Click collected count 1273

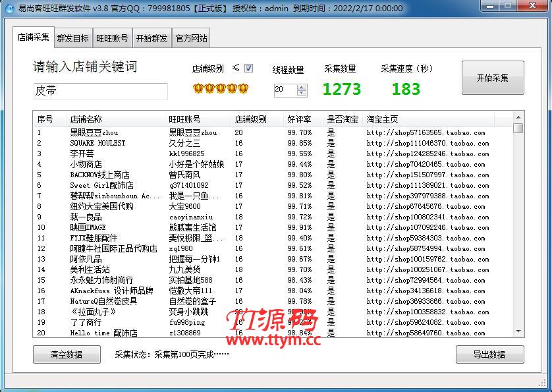click(341, 89)
